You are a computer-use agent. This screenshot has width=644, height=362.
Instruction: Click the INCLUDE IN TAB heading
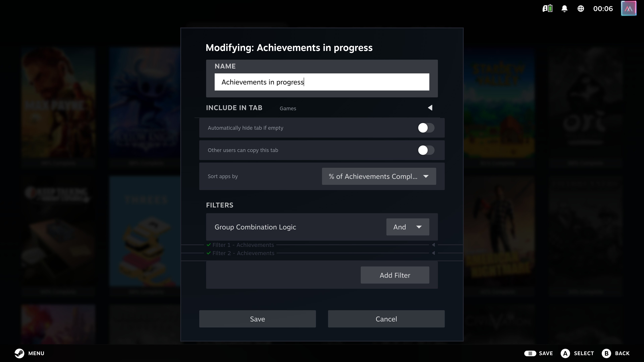[x=234, y=108]
